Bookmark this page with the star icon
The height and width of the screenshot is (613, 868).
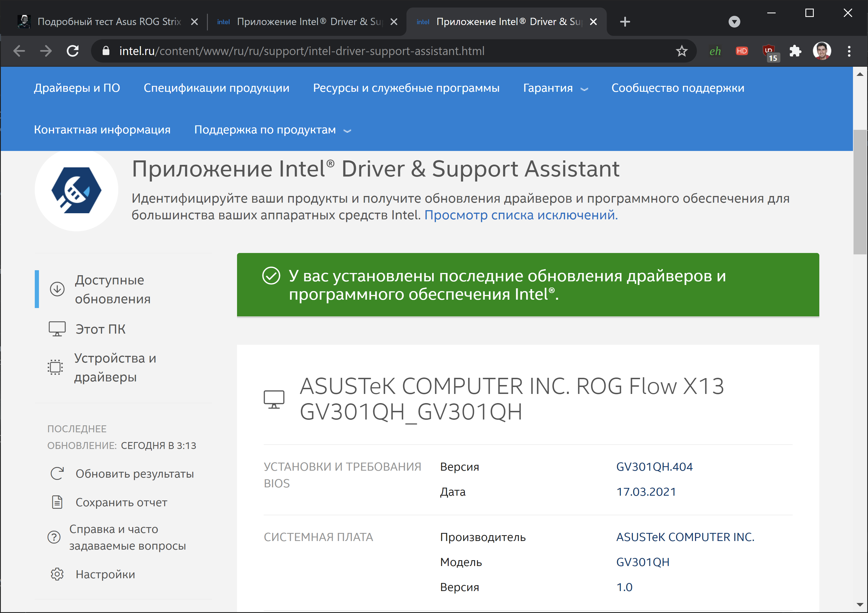point(682,51)
